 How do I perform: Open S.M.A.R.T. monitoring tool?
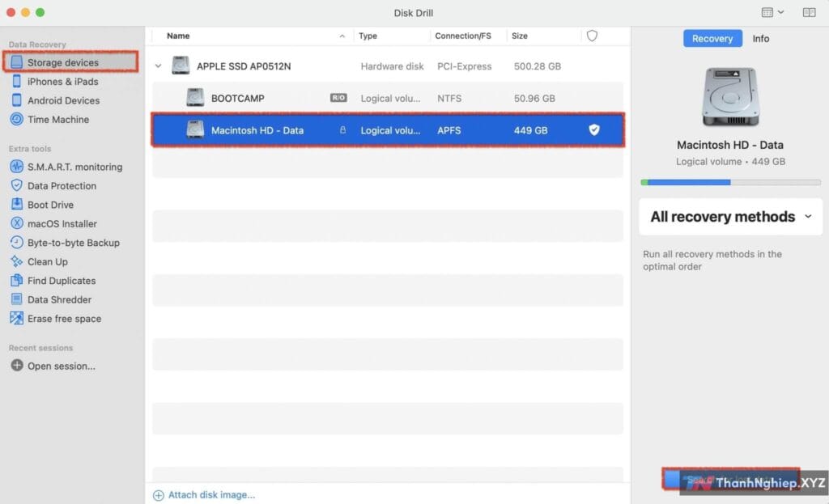74,167
